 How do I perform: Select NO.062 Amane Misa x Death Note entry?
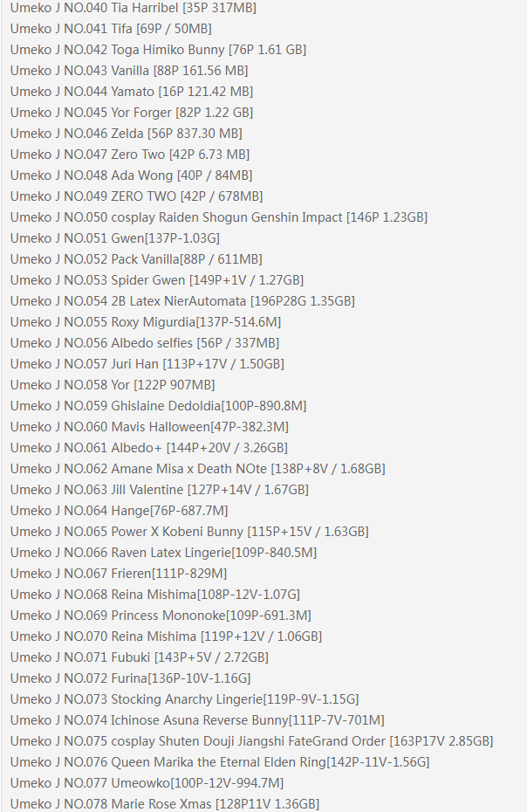[198, 469]
